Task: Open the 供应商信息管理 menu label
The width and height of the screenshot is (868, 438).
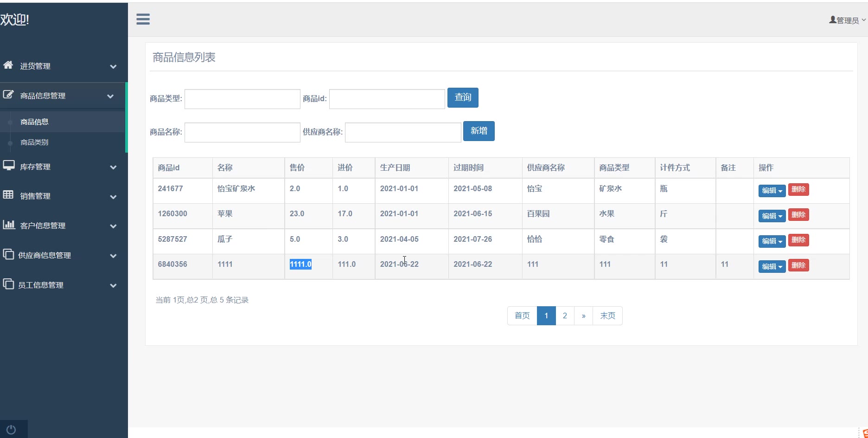Action: pos(45,255)
